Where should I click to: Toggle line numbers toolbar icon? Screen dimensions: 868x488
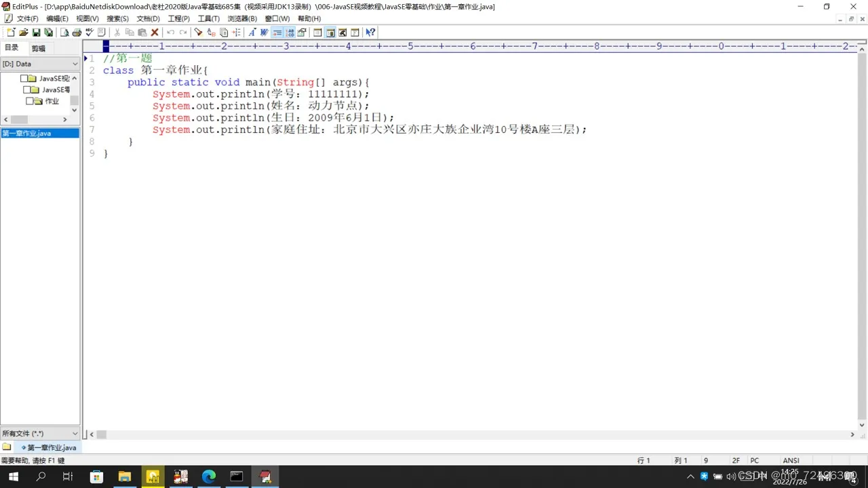(290, 32)
